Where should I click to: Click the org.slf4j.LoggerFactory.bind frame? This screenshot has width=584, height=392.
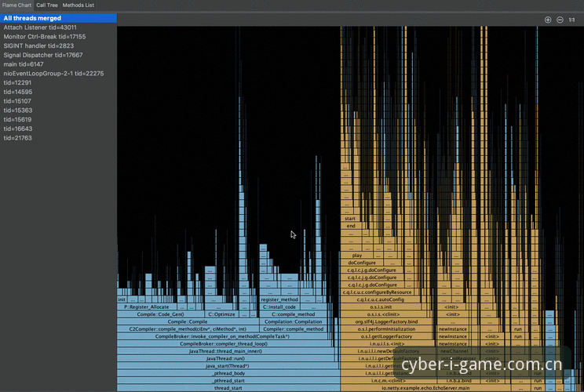pos(386,321)
